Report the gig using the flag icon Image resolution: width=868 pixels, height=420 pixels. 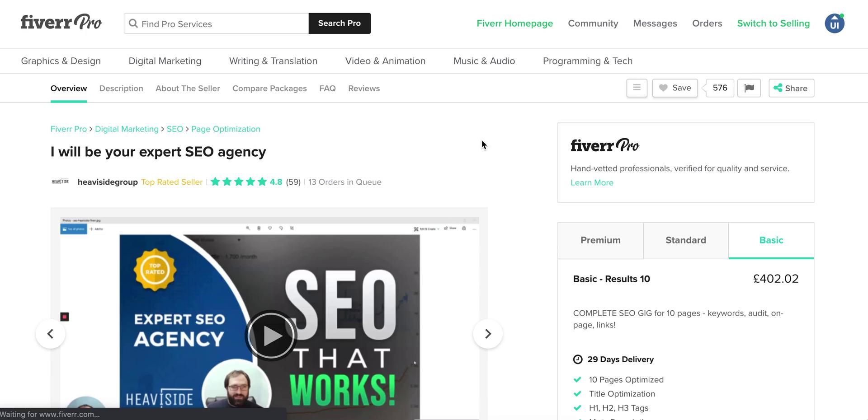(x=749, y=88)
